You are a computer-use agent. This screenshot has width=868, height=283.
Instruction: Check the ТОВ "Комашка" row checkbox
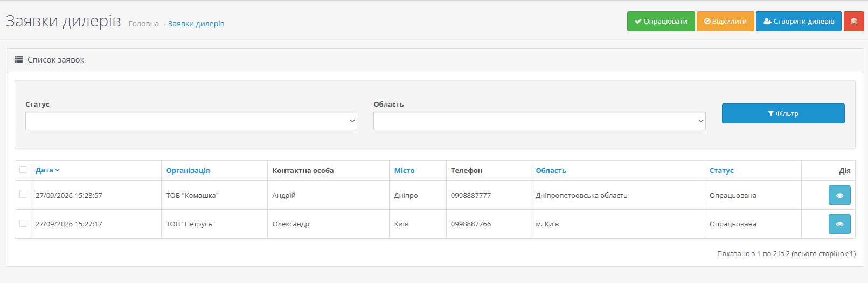[23, 195]
